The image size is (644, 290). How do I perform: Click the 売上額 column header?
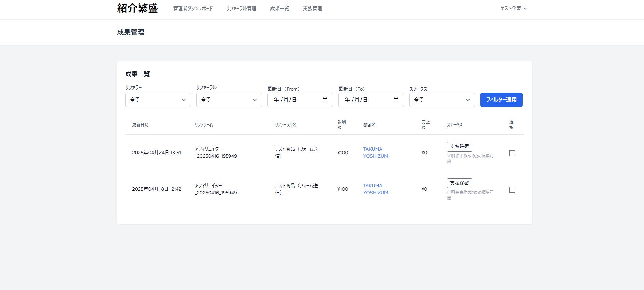point(425,125)
